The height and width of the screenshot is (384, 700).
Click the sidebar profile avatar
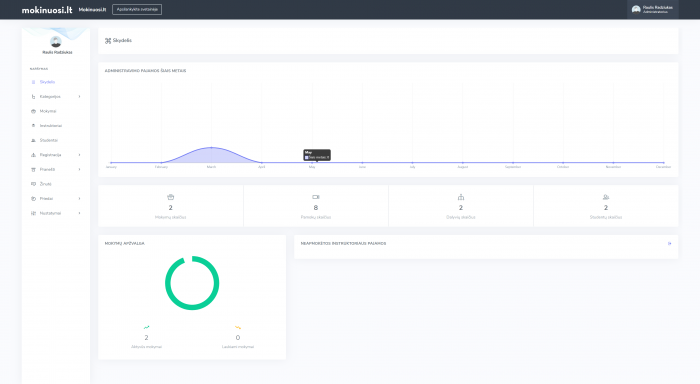56,42
